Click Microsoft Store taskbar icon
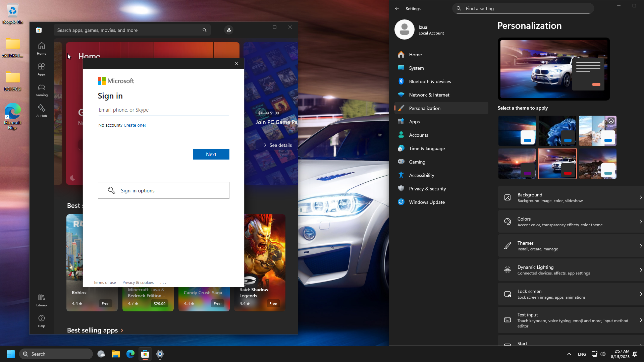This screenshot has width=644, height=362. [145, 354]
